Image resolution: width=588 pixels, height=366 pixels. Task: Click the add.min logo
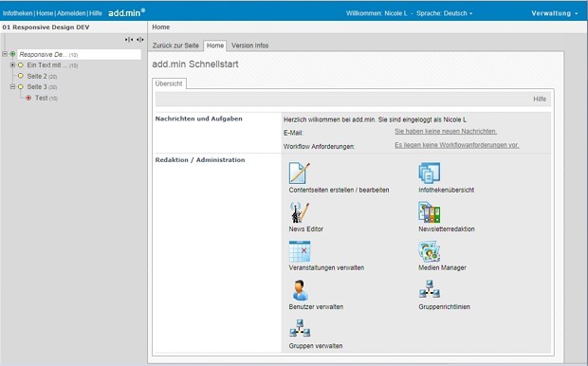(x=127, y=12)
